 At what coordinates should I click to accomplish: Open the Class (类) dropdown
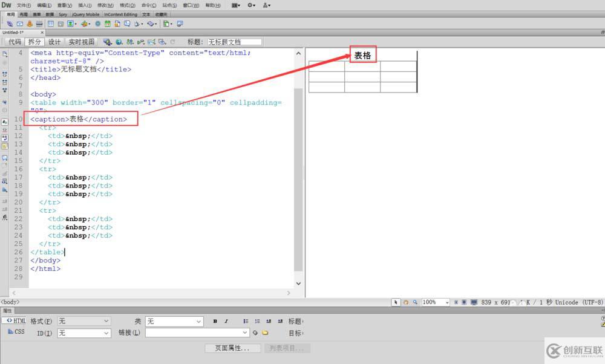(174, 321)
